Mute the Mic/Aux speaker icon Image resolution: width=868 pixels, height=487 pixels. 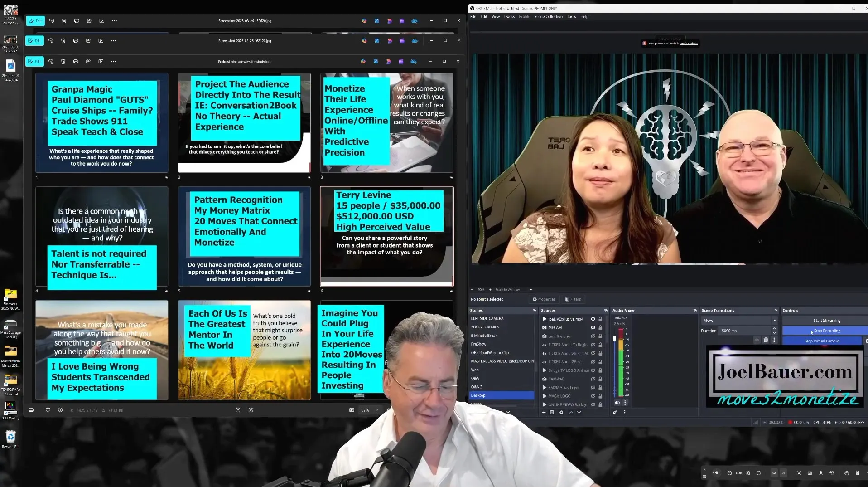(617, 403)
